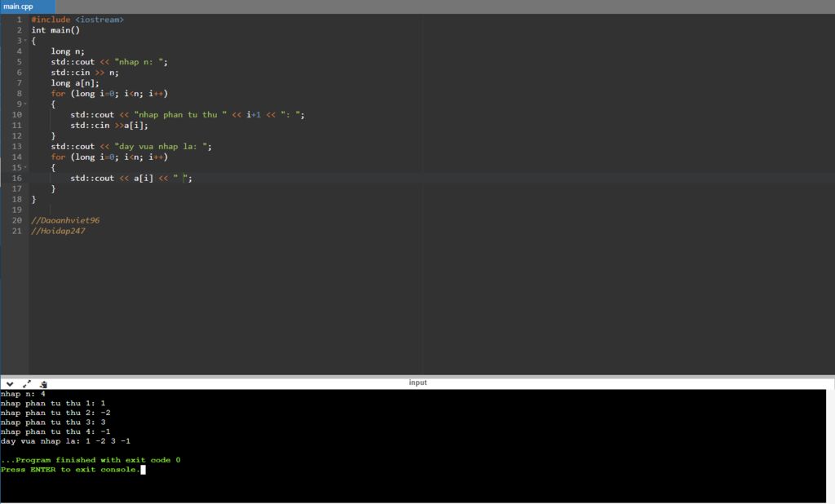This screenshot has height=504, width=835.
Task: Click console line 'nhap phan tu thu 2: -2'
Action: tap(55, 413)
